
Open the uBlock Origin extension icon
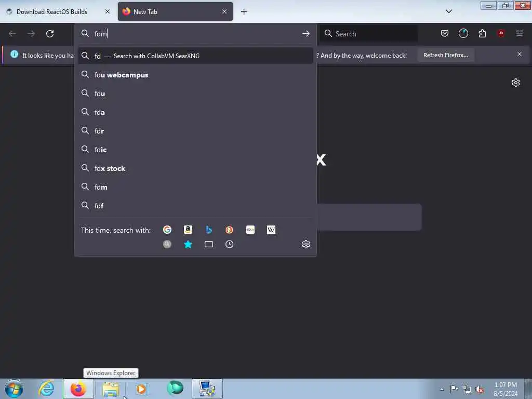point(501,33)
